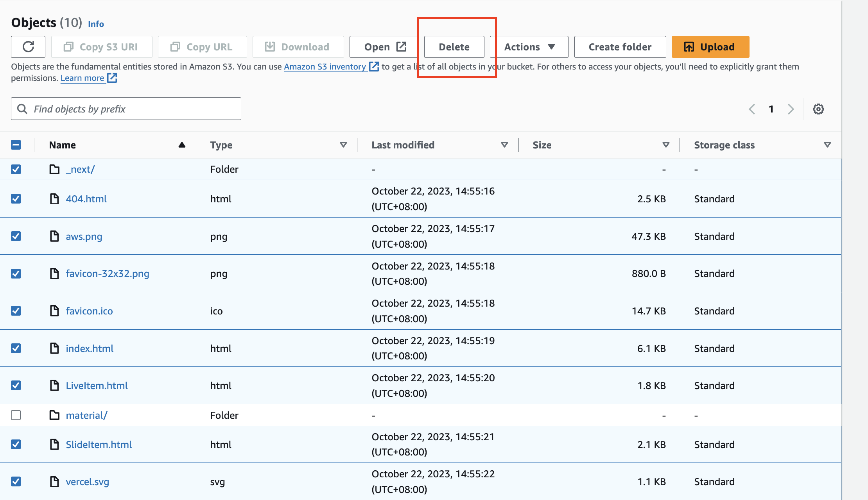This screenshot has height=500, width=868.
Task: Click the Create folder button
Action: (x=620, y=47)
